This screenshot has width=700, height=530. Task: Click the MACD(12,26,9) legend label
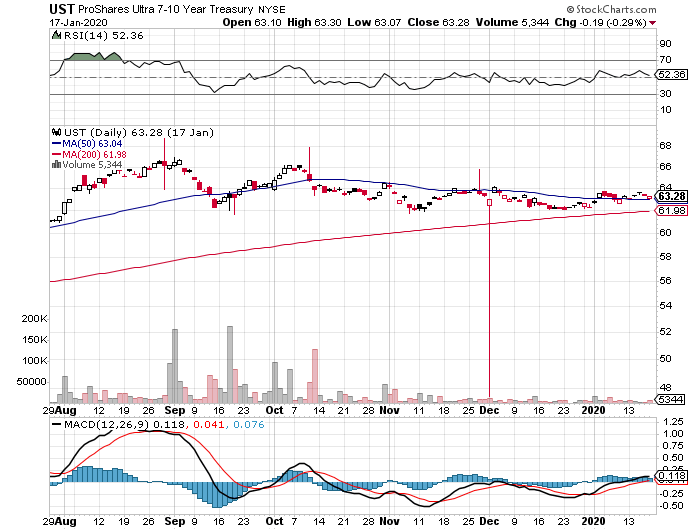tap(106, 424)
